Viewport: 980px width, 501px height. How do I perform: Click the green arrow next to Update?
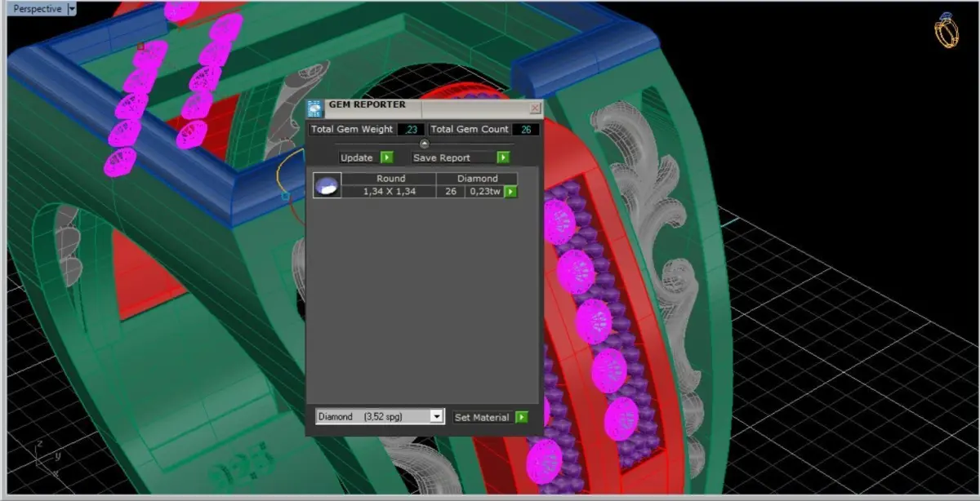[387, 157]
